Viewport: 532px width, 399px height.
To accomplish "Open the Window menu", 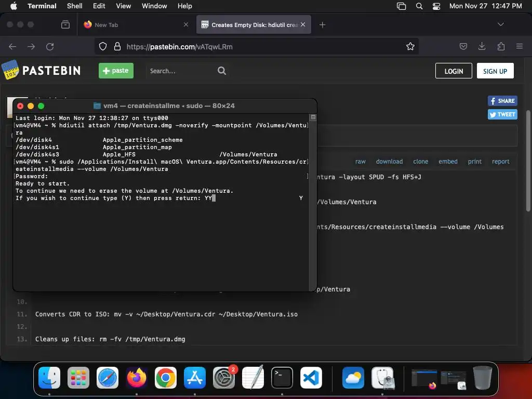I will [154, 6].
